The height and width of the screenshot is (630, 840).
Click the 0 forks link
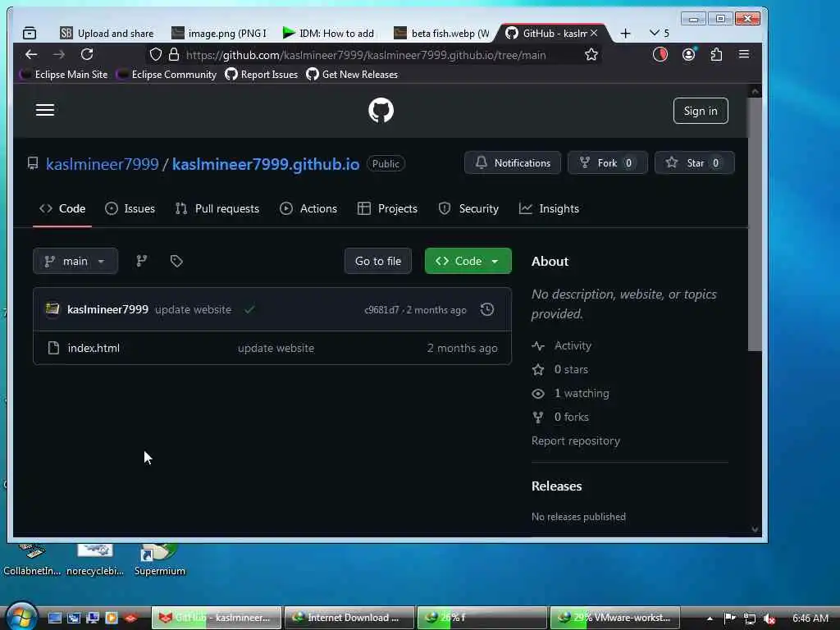tap(571, 417)
